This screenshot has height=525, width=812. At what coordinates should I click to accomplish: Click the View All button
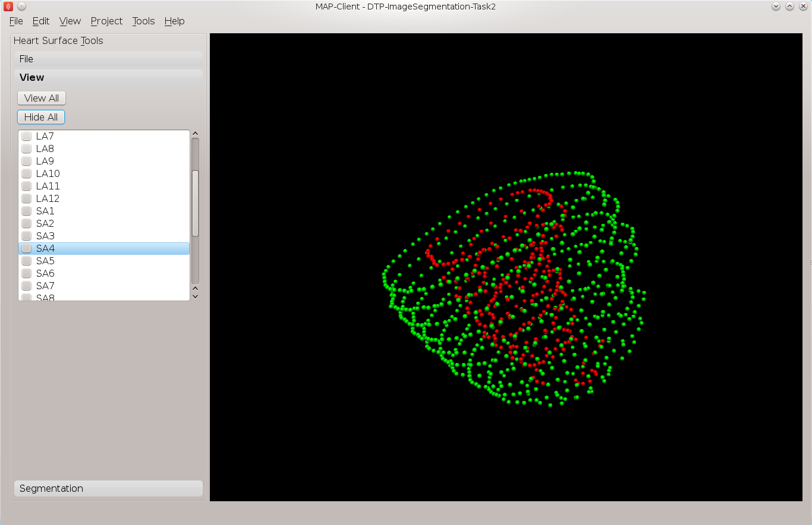[42, 98]
